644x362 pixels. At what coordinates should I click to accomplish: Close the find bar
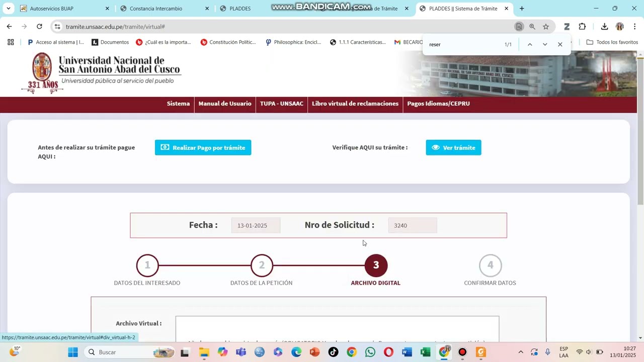tap(560, 44)
